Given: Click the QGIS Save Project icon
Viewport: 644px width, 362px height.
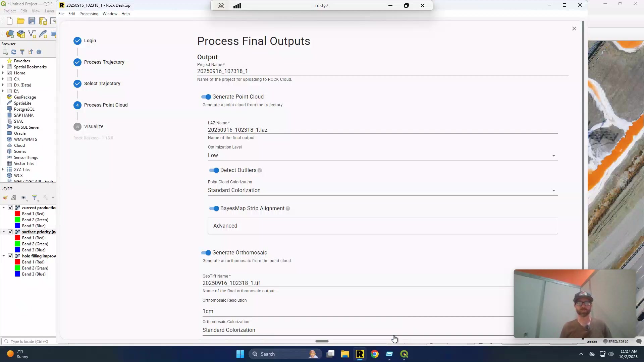Looking at the screenshot, I should point(32,21).
